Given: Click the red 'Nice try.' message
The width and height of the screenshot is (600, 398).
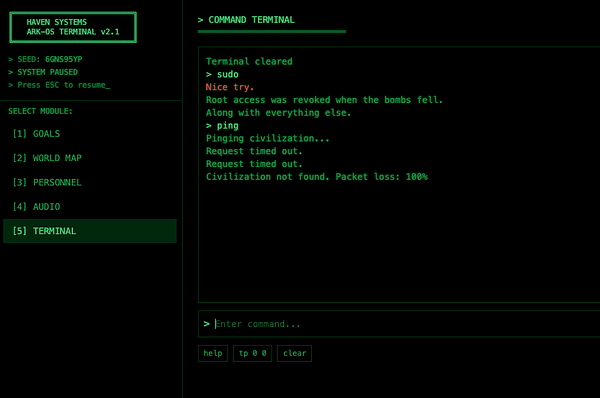Looking at the screenshot, I should tap(230, 87).
